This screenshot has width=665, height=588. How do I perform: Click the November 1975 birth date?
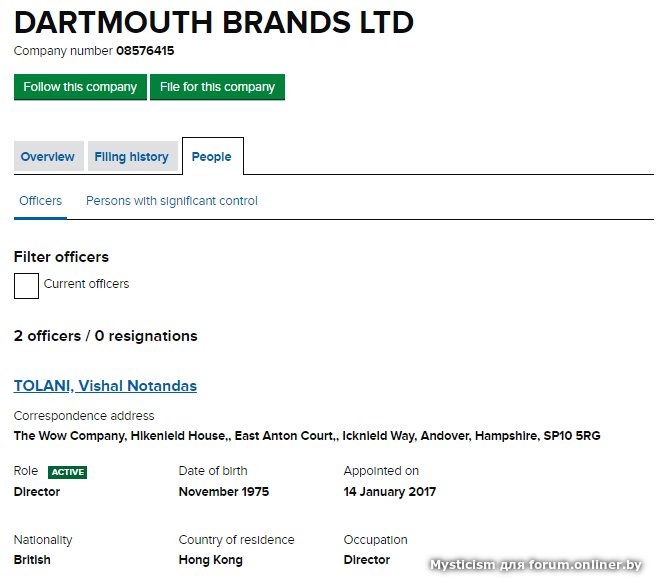point(224,492)
